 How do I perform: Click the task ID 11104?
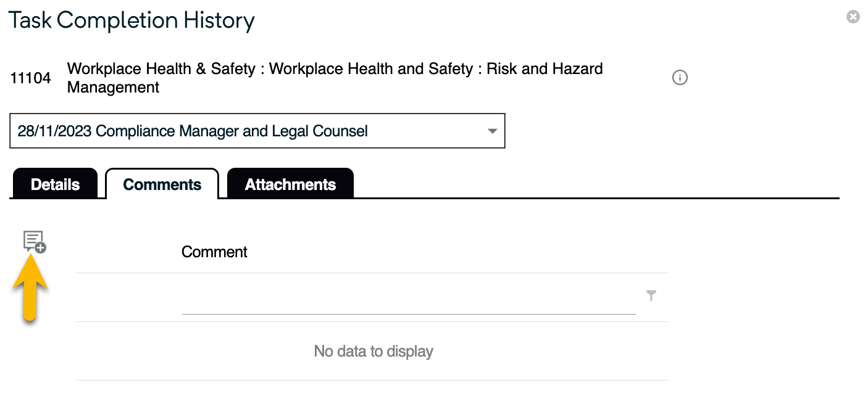pyautogui.click(x=31, y=78)
